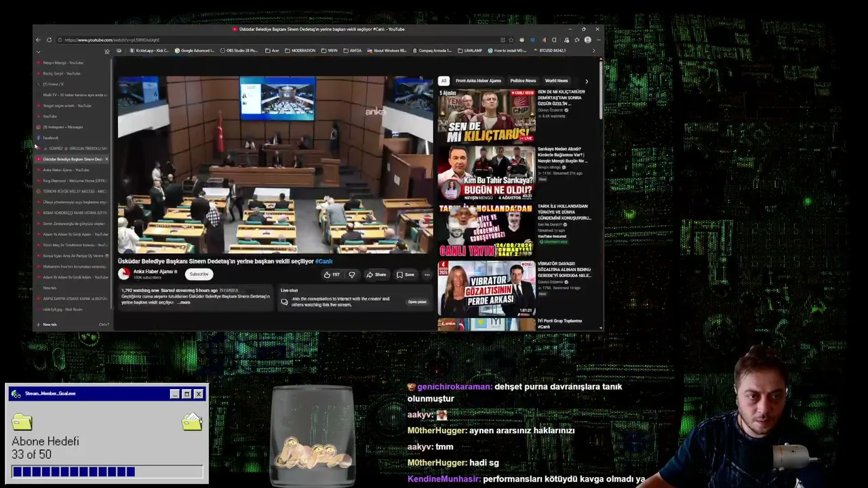The width and height of the screenshot is (868, 488).
Task: Like the video with the thumbs-up
Action: 332,274
